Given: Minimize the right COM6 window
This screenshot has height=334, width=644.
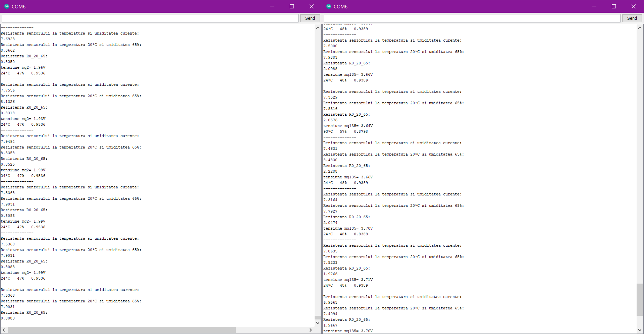Looking at the screenshot, I should (595, 6).
